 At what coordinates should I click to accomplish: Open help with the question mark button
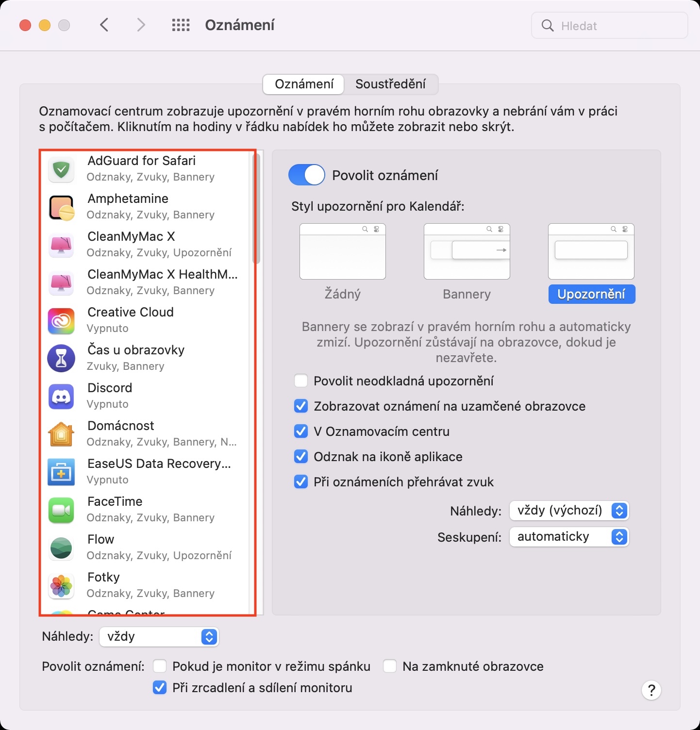coord(651,690)
